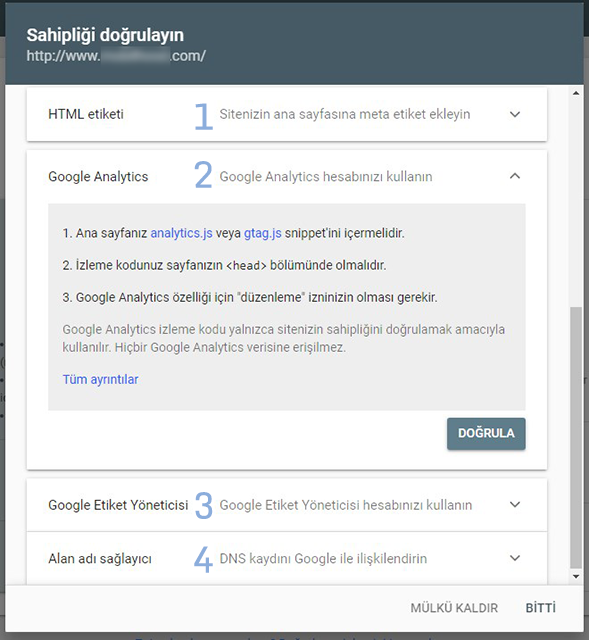Click the BİTTİ button
Screen dimensions: 589x640
(x=540, y=608)
